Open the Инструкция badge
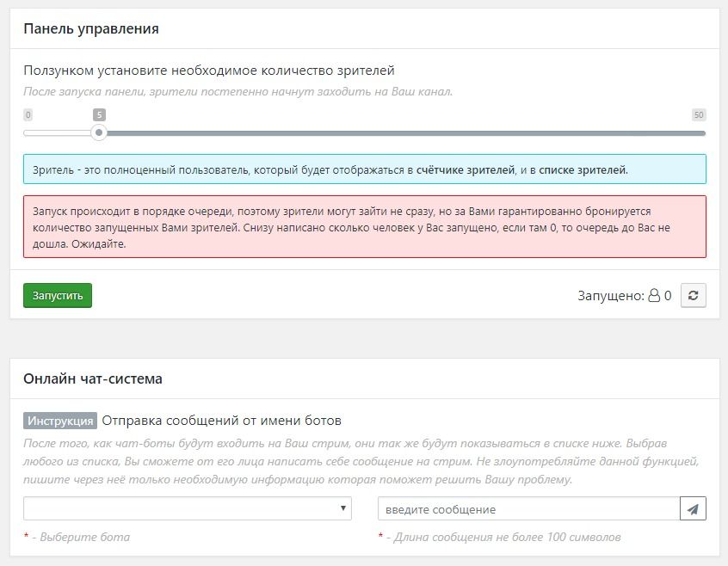 (60, 421)
